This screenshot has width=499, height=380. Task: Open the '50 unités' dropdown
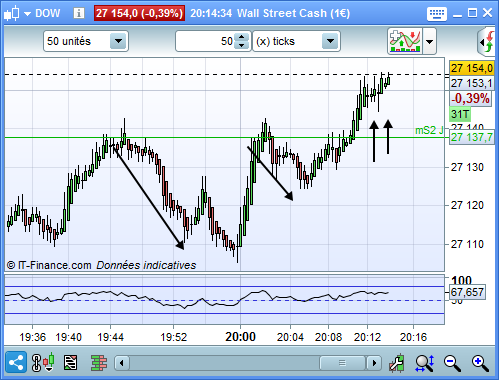86,41
